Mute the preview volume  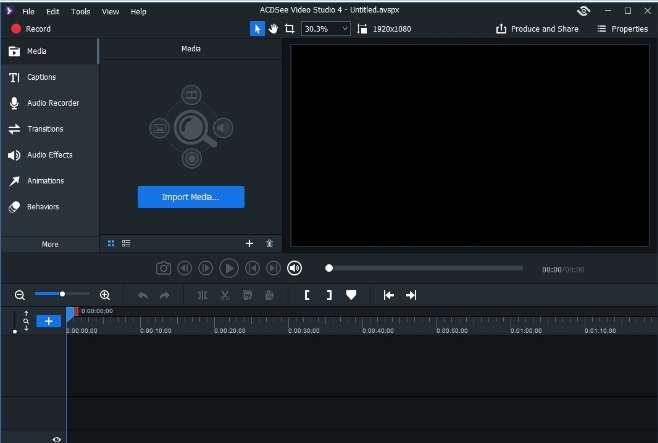pyautogui.click(x=295, y=268)
